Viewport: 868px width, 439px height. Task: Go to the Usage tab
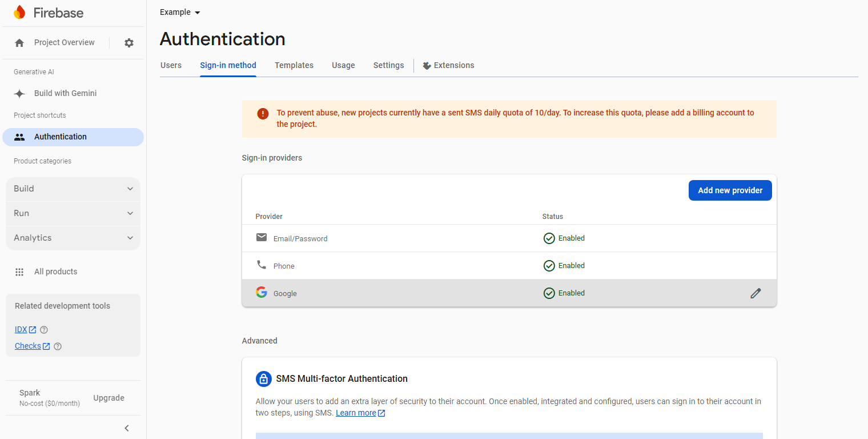[343, 66]
